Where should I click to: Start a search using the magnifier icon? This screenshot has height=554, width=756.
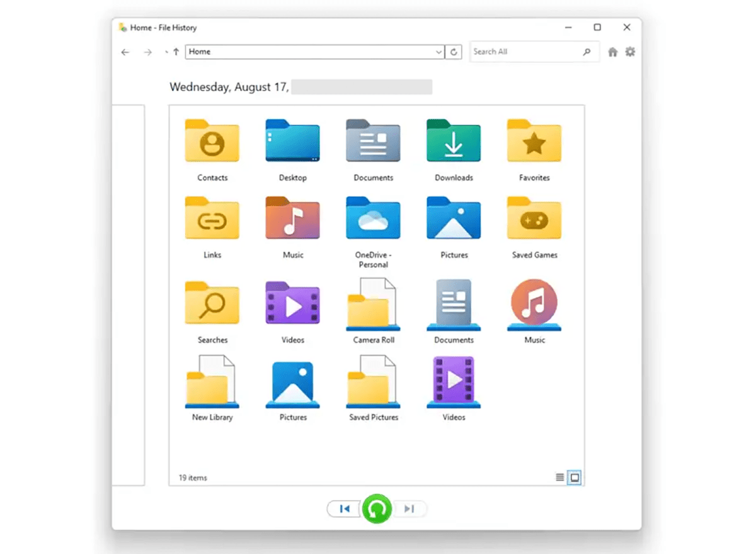[x=587, y=52]
